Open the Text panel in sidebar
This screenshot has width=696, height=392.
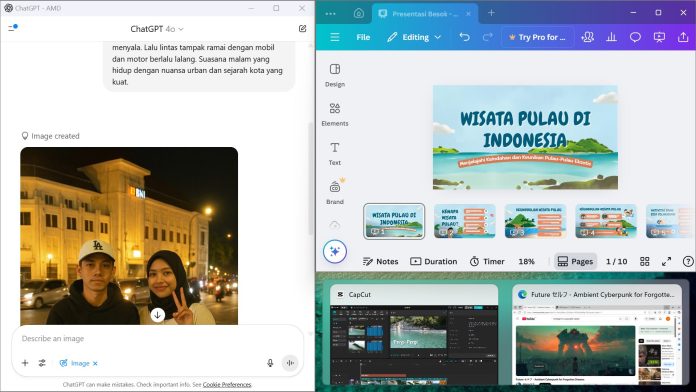(x=335, y=154)
